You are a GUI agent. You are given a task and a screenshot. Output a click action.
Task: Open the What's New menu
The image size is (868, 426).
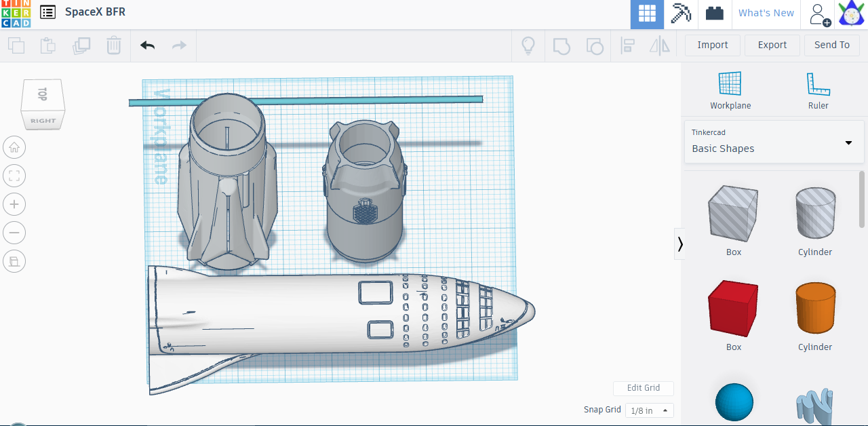coord(766,13)
